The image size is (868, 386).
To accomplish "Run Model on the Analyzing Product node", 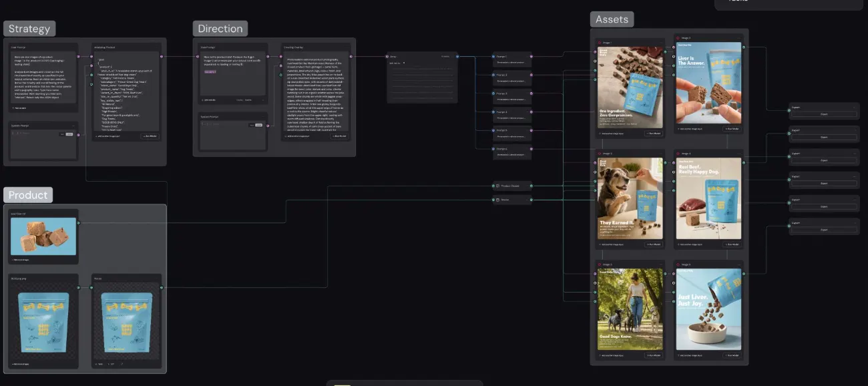I will [151, 136].
